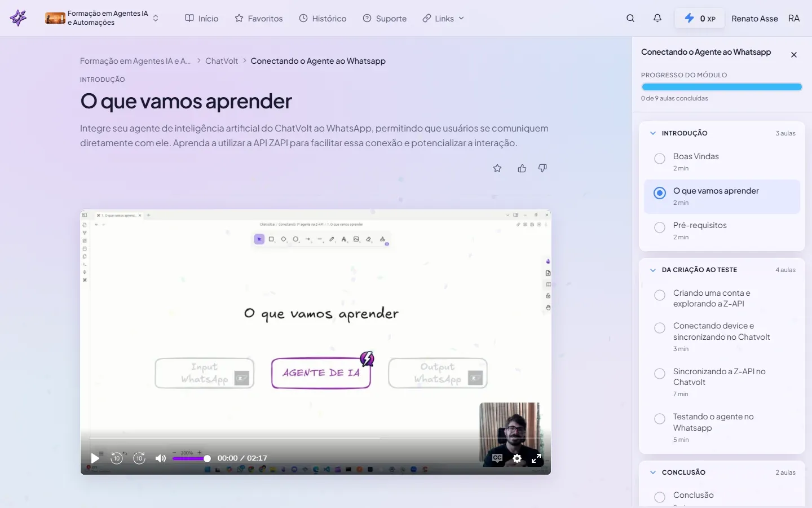Open the Pré-requisitos lesson
812x508 pixels.
pos(722,231)
